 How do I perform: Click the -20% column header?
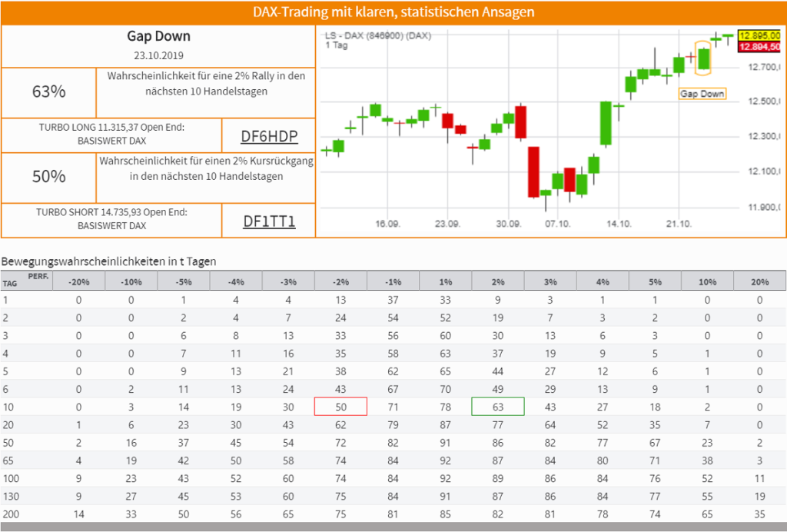tap(79, 282)
